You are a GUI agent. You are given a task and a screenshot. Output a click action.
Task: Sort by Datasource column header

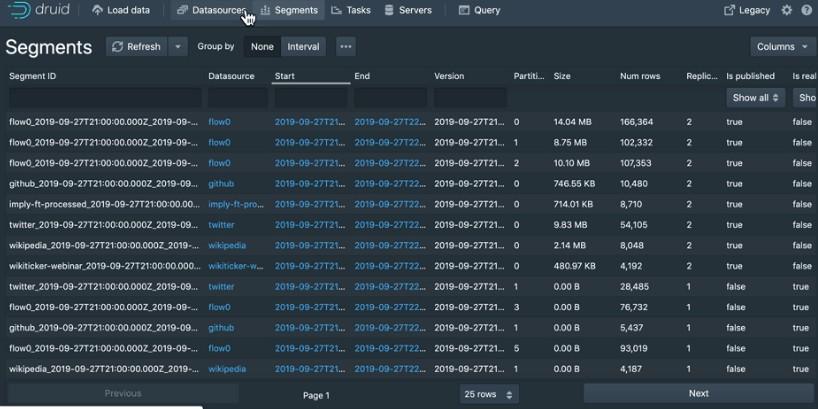coord(231,76)
